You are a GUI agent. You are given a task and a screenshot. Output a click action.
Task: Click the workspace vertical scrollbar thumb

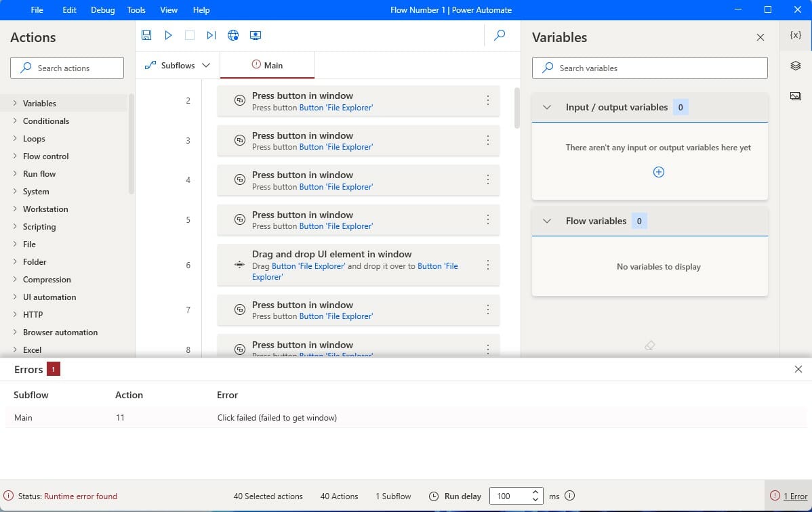517,108
